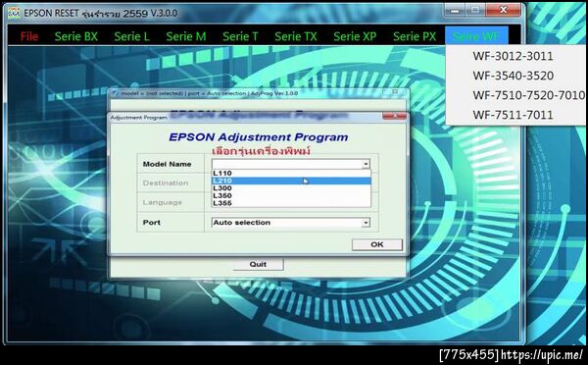Screen dimensions: 588x365
Task: Select L110 in the model list
Action: click(291, 173)
